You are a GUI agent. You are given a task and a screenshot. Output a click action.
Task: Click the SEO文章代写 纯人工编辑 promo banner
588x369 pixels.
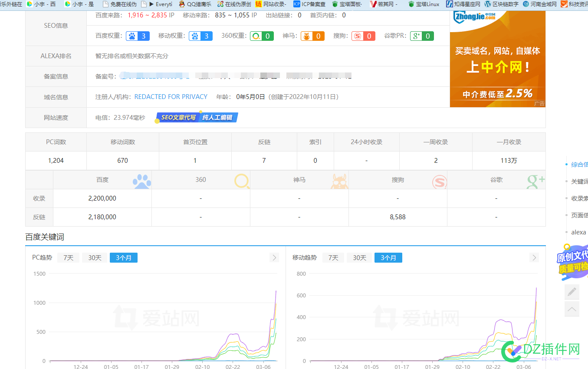tap(197, 118)
